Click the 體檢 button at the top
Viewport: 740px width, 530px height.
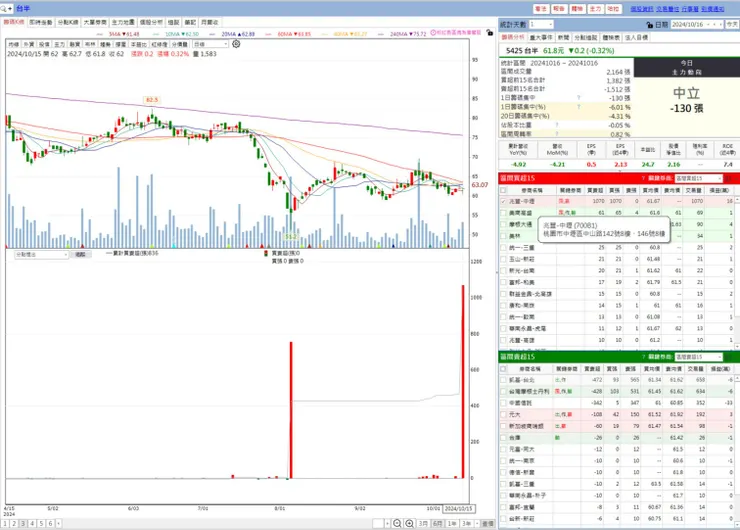click(577, 8)
